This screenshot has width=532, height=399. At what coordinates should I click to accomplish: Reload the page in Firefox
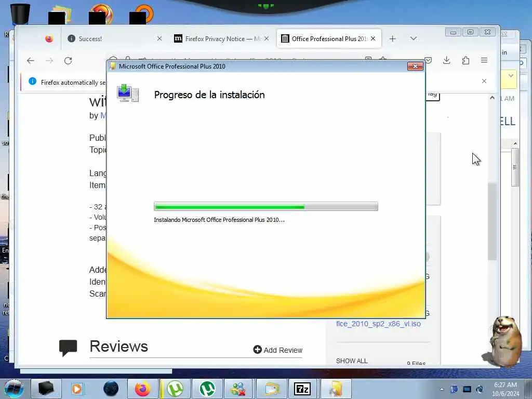point(68,61)
